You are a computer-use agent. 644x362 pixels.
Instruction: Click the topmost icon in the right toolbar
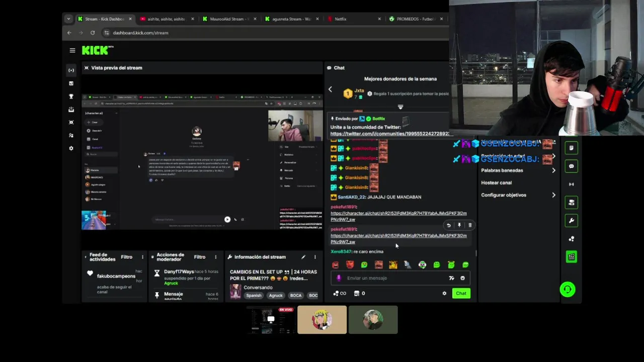571,148
